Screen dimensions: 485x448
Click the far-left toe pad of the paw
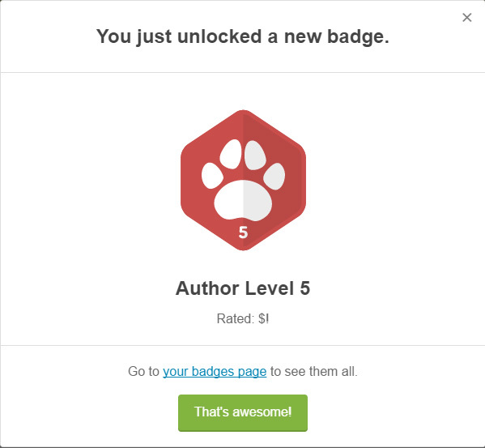(212, 176)
